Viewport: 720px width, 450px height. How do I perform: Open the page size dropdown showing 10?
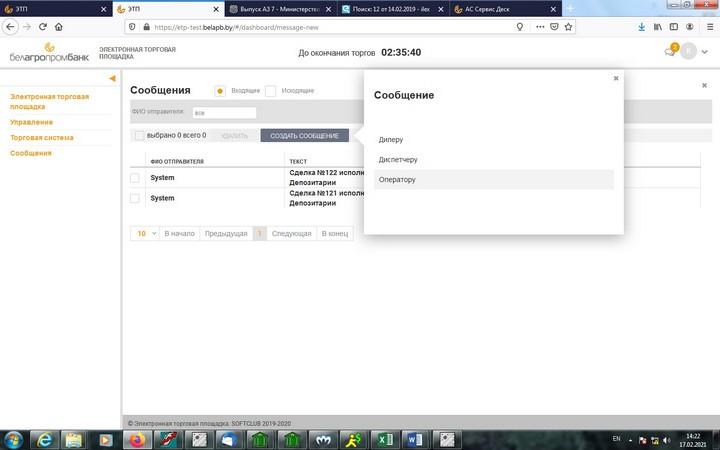144,233
